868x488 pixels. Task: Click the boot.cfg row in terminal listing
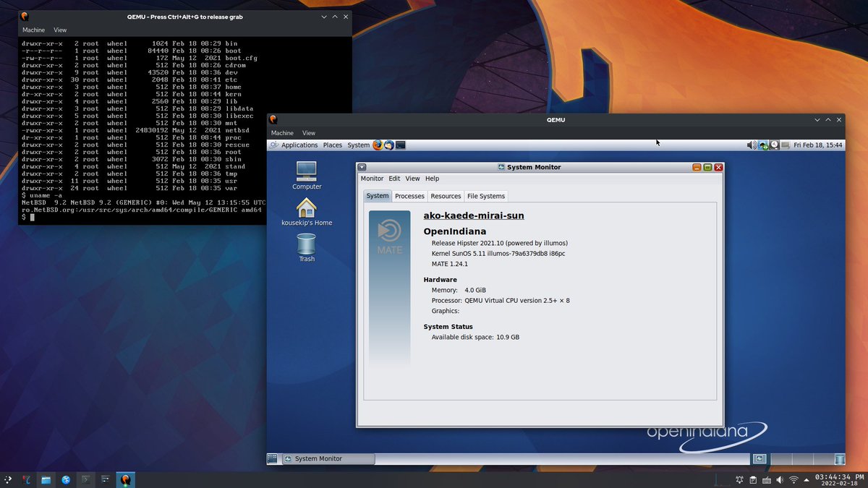[x=140, y=58]
